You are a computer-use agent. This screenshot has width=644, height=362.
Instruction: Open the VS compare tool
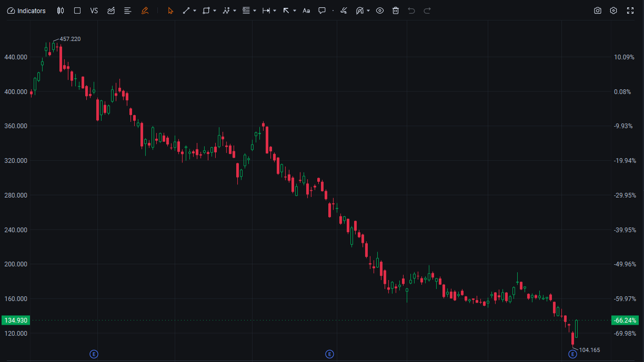point(94,11)
